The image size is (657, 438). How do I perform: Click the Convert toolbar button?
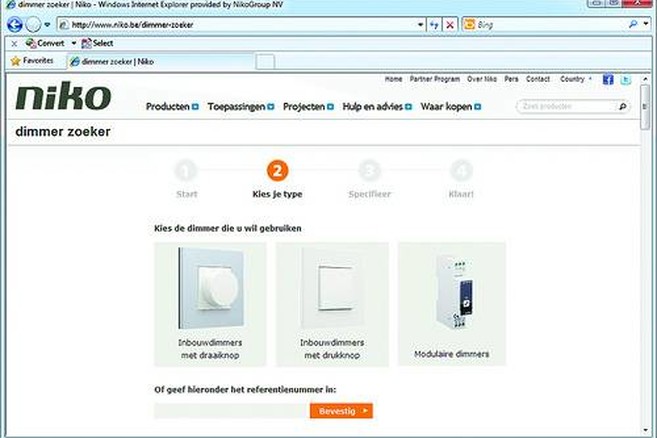[44, 44]
